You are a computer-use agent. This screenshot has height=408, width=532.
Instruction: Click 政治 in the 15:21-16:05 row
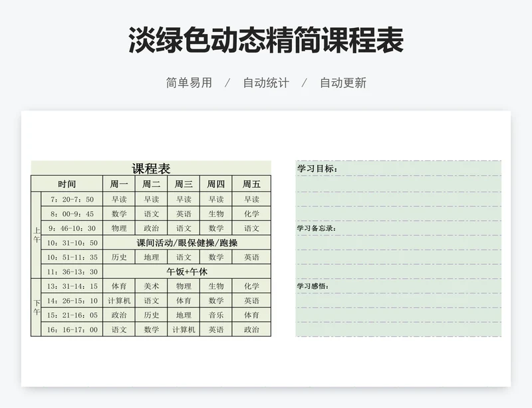pos(119,315)
